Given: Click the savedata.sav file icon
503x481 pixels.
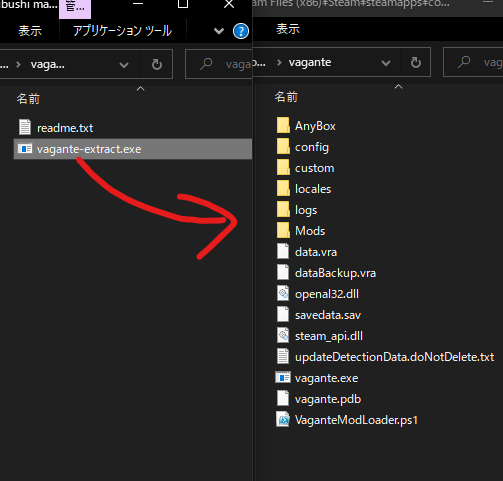Looking at the screenshot, I should 283,314.
